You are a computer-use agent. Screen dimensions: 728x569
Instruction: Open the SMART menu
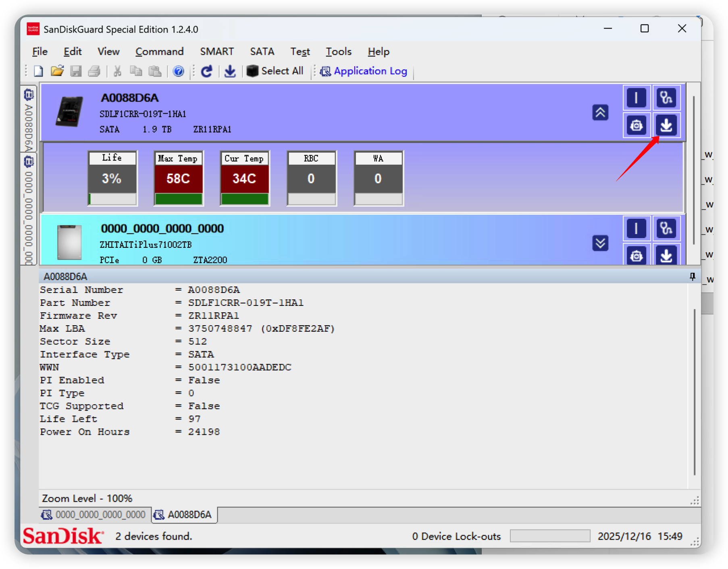[x=217, y=52]
